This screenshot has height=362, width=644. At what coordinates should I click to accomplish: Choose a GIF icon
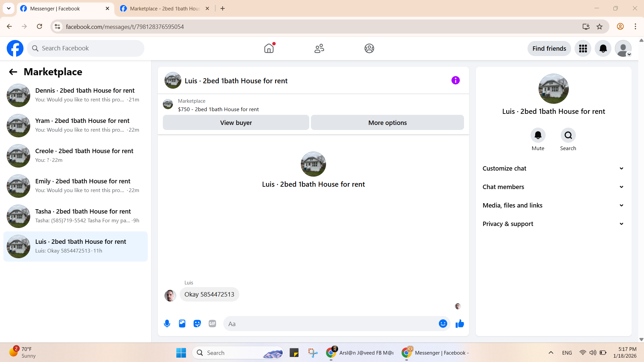point(212,324)
